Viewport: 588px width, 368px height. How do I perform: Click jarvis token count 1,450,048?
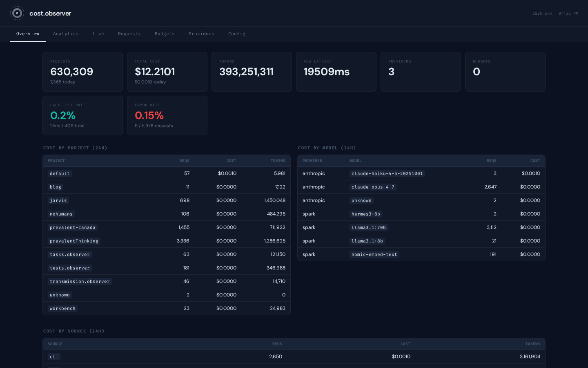point(275,200)
